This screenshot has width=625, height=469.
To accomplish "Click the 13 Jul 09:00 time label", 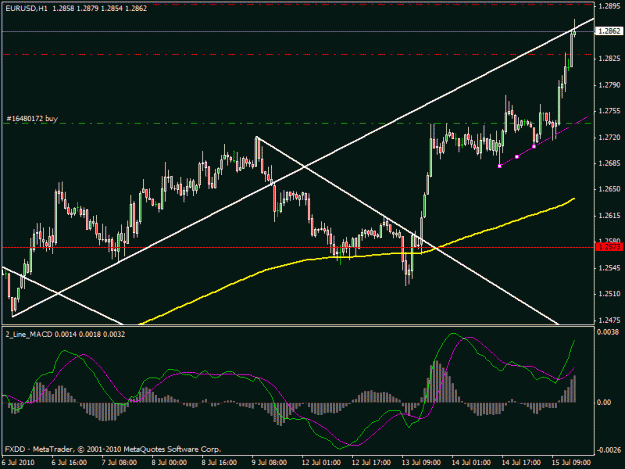I will pyautogui.click(x=421, y=463).
